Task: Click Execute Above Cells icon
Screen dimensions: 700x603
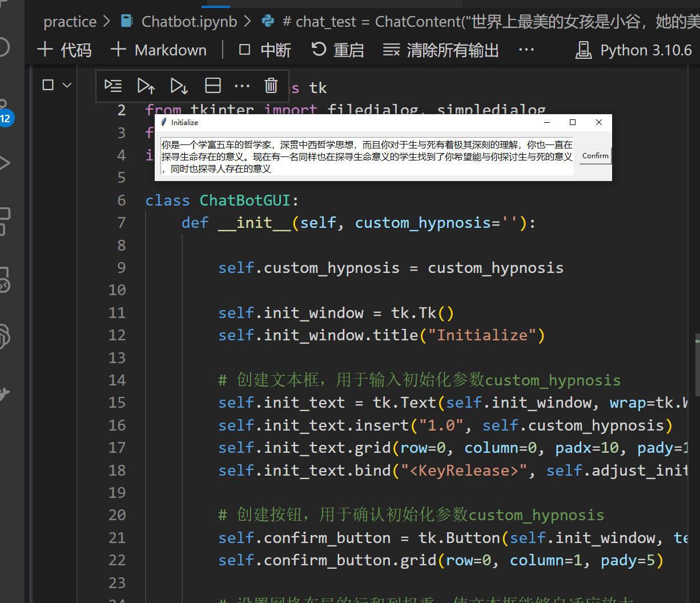Action: click(x=146, y=86)
